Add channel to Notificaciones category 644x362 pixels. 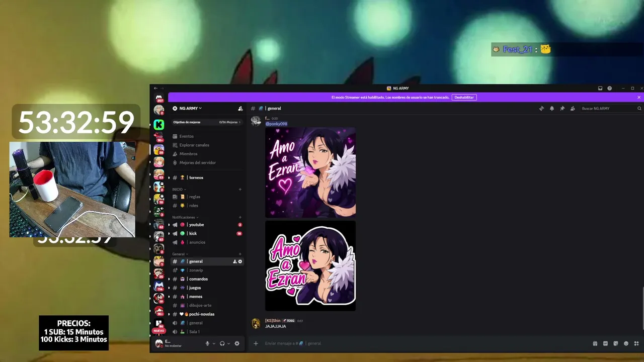(x=240, y=217)
